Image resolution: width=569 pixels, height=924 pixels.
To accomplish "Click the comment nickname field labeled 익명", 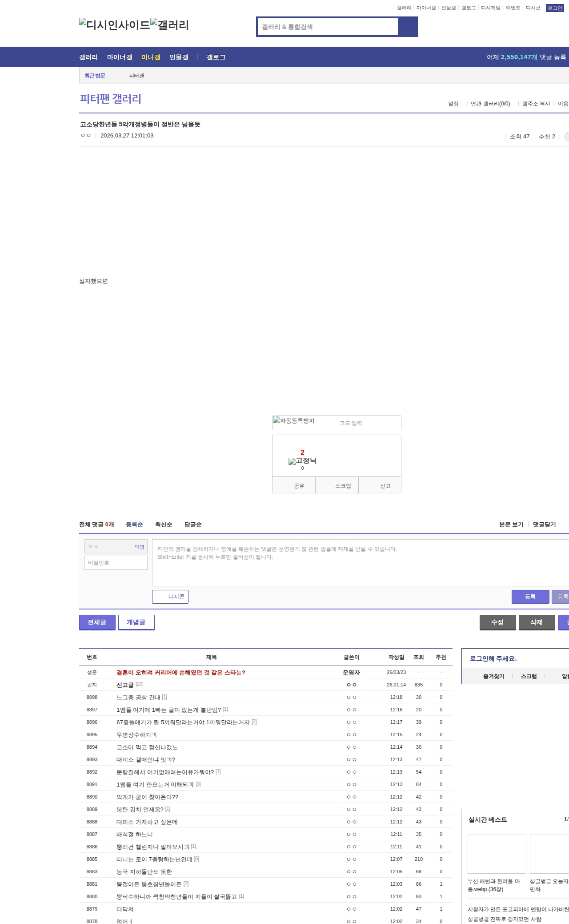I will point(116,547).
